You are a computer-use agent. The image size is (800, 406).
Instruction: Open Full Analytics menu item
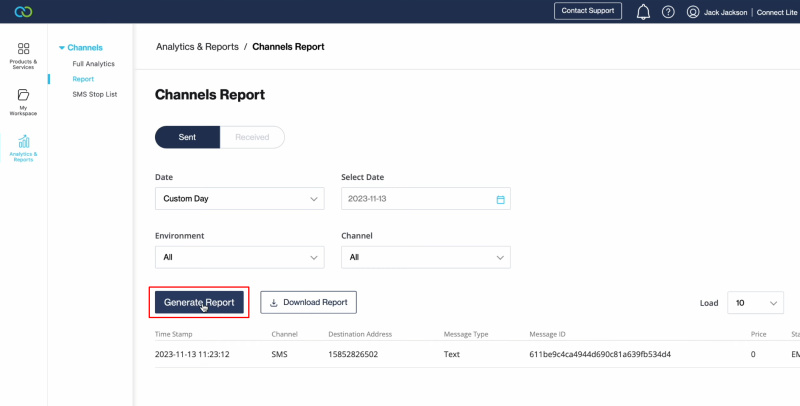coord(93,64)
